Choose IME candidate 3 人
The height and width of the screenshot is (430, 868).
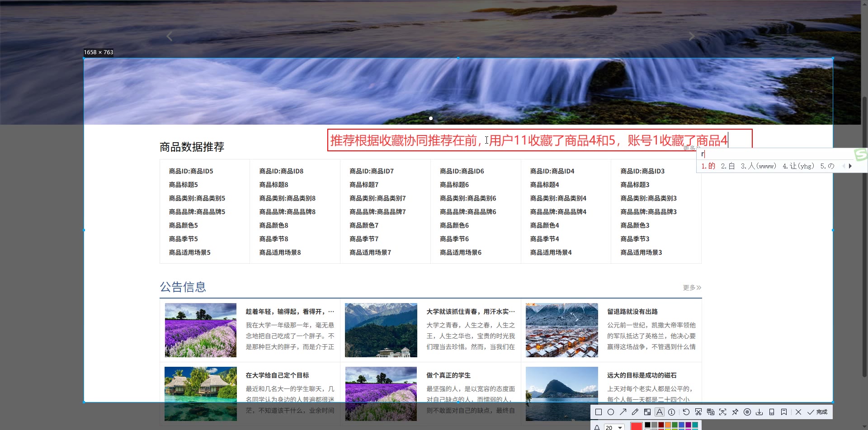click(x=759, y=166)
